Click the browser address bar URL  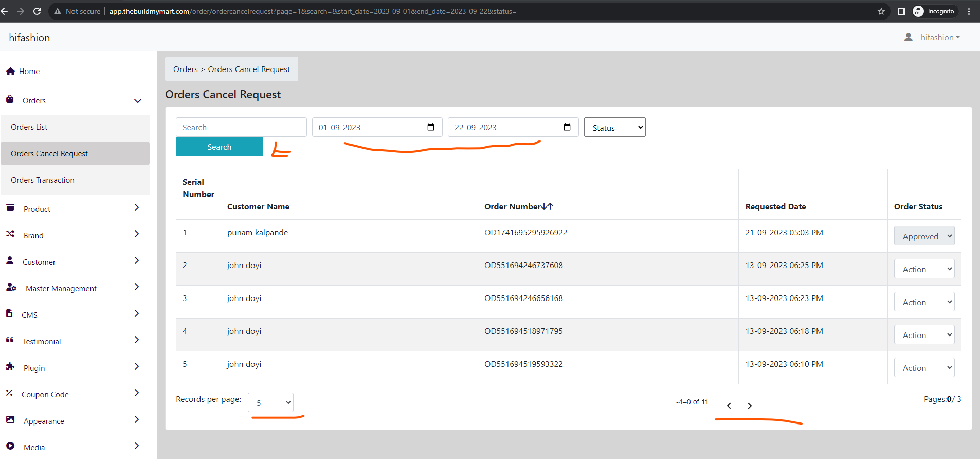tap(313, 11)
